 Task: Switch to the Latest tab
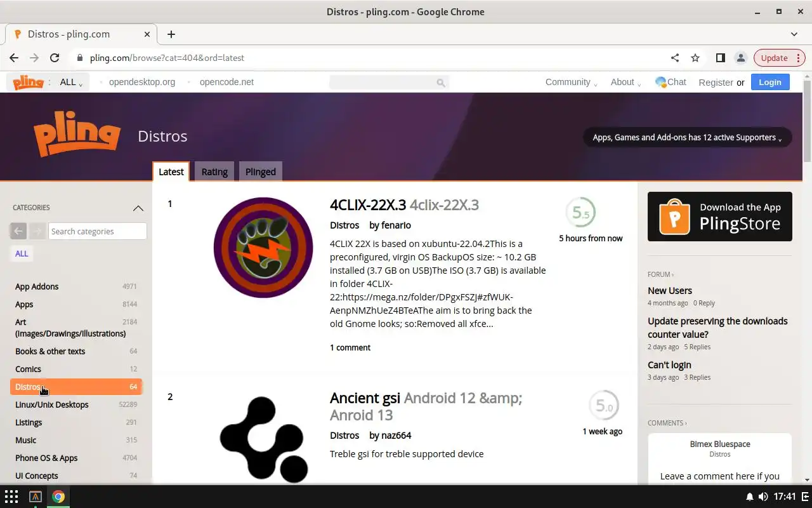[x=171, y=171]
